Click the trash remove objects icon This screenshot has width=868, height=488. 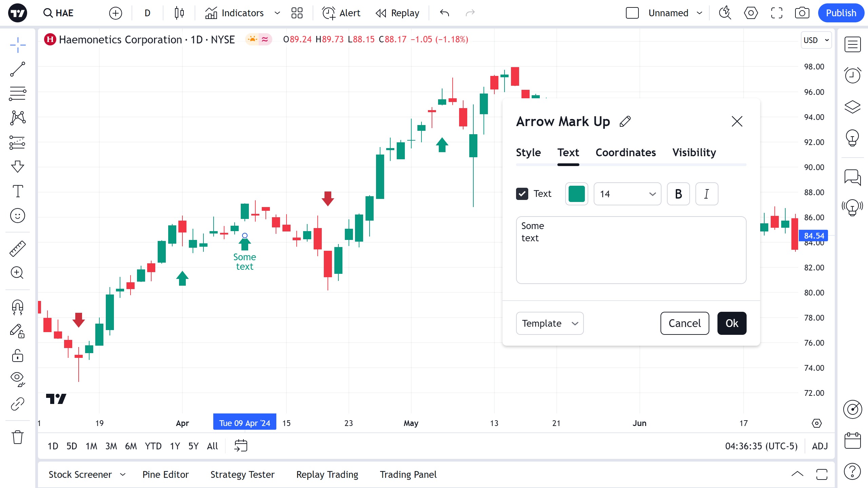point(18,437)
